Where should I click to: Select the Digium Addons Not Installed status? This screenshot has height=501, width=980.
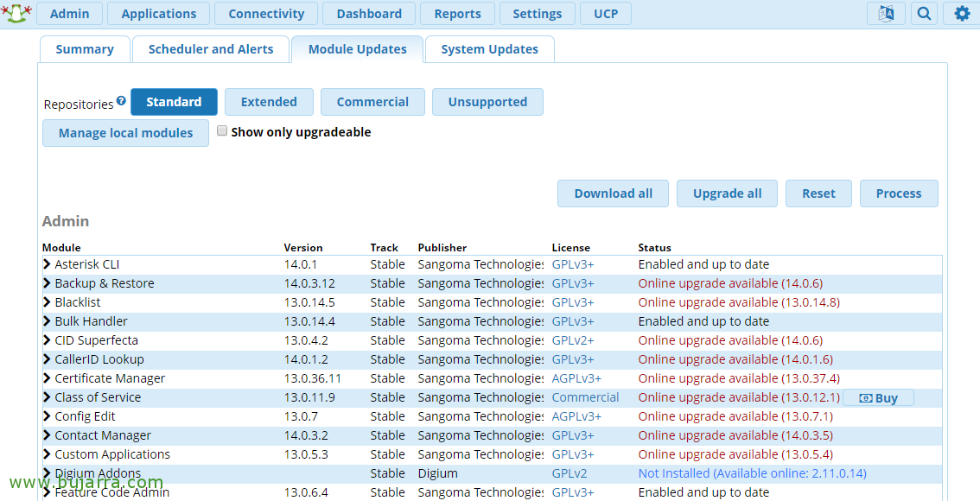[752, 473]
